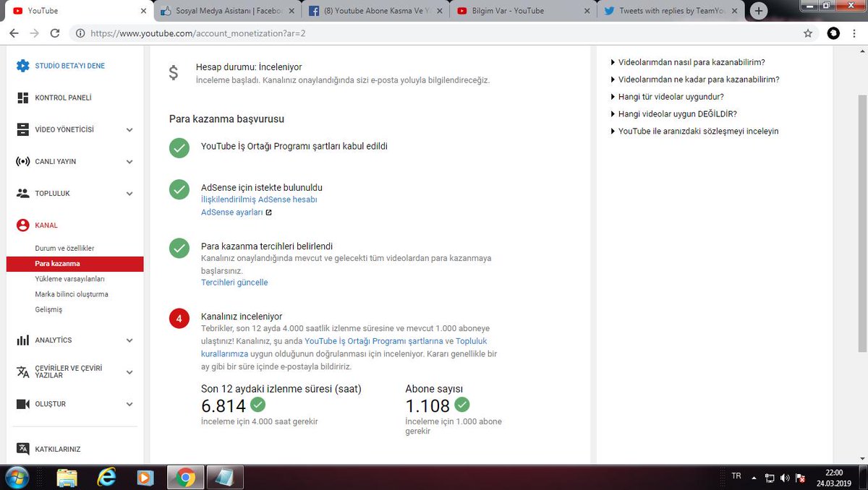Expand the ANALYTICS chevron
The image size is (868, 490).
click(129, 340)
